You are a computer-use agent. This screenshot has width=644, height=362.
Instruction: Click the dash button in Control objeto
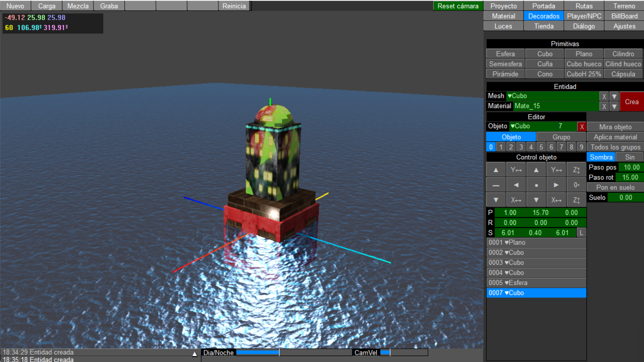point(496,185)
